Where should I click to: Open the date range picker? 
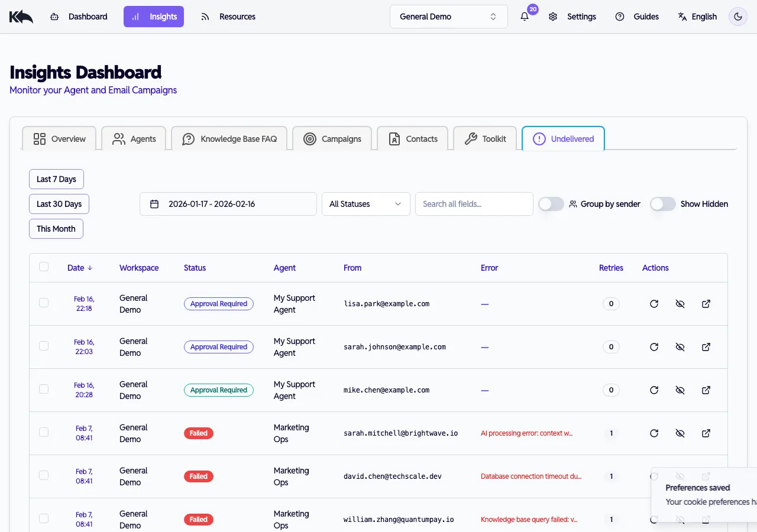point(228,204)
